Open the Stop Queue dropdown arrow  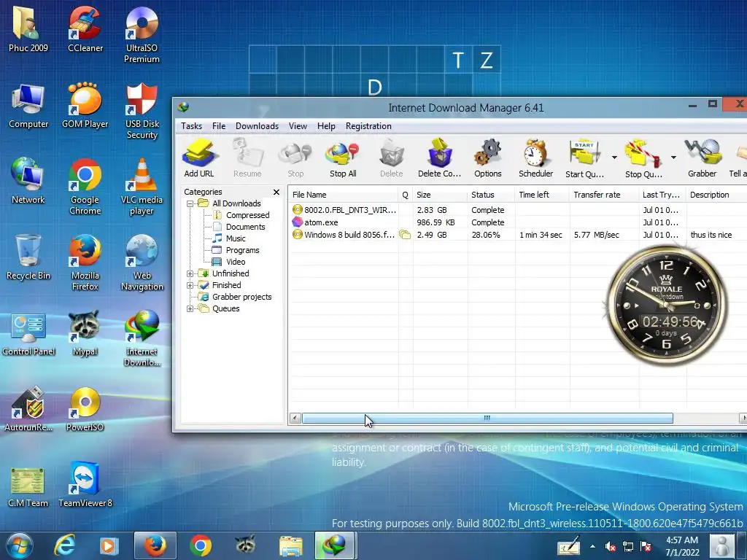pos(673,157)
